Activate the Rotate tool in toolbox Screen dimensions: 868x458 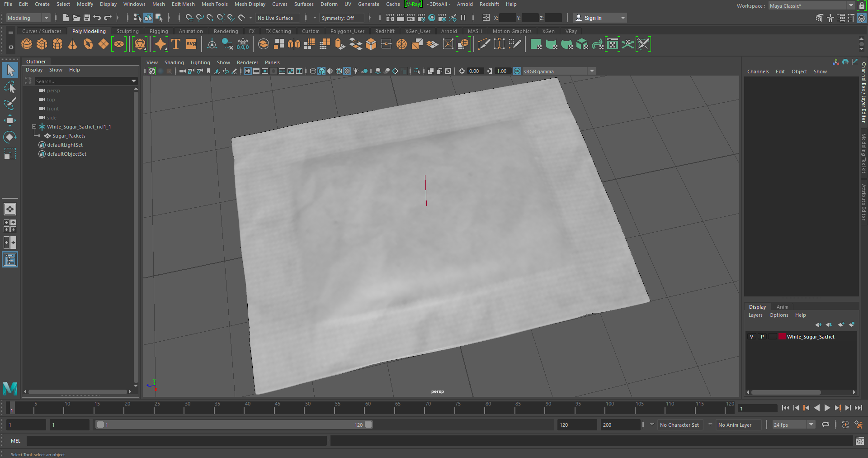coord(10,137)
